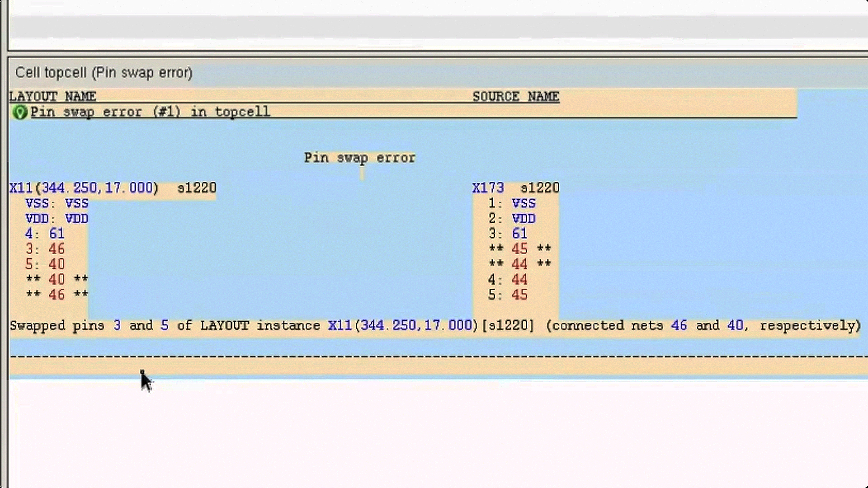The height and width of the screenshot is (488, 868).
Task: Click the SOURCE NAME column header
Action: 515,96
